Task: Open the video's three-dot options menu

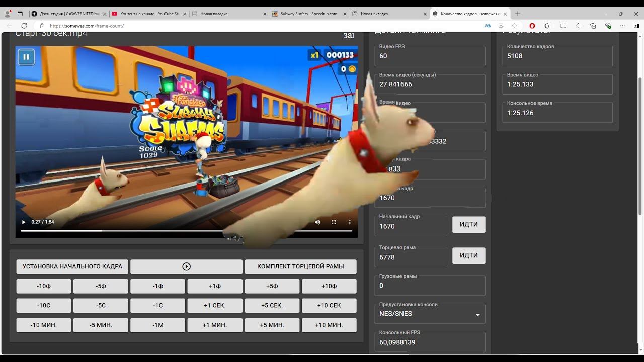Action: [350, 222]
